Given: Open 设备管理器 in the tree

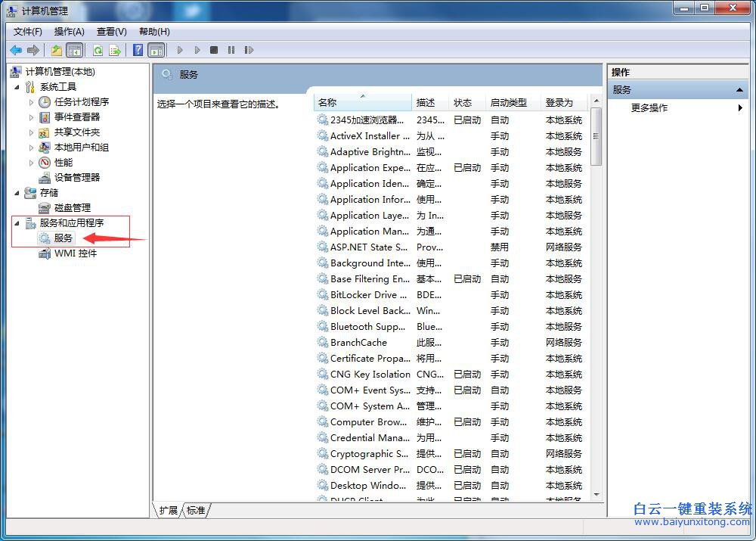Looking at the screenshot, I should tap(76, 177).
